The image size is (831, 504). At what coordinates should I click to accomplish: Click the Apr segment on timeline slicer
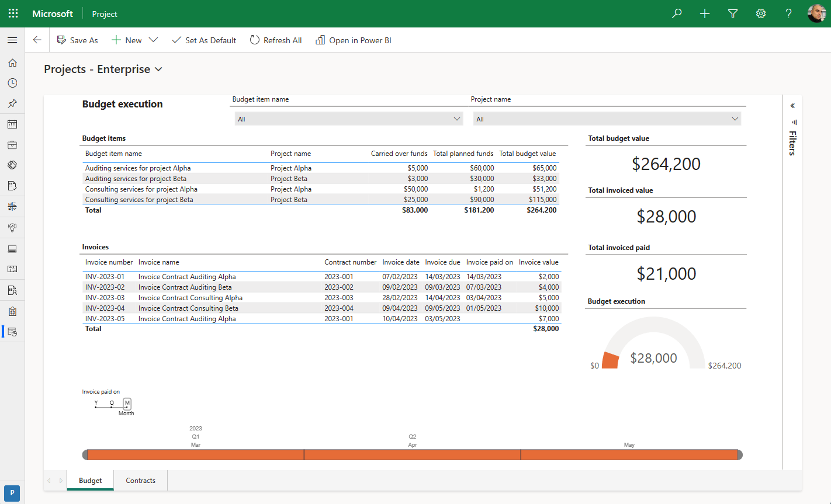pos(413,455)
